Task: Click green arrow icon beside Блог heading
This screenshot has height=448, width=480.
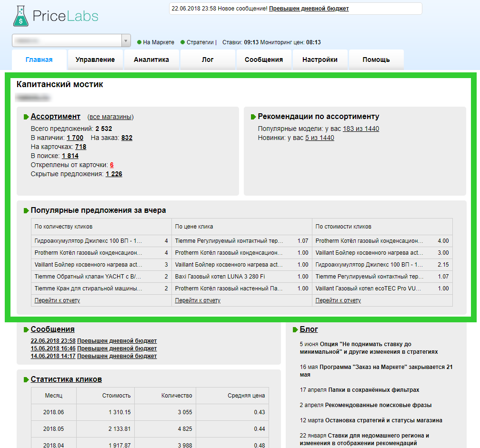Action: (x=295, y=330)
